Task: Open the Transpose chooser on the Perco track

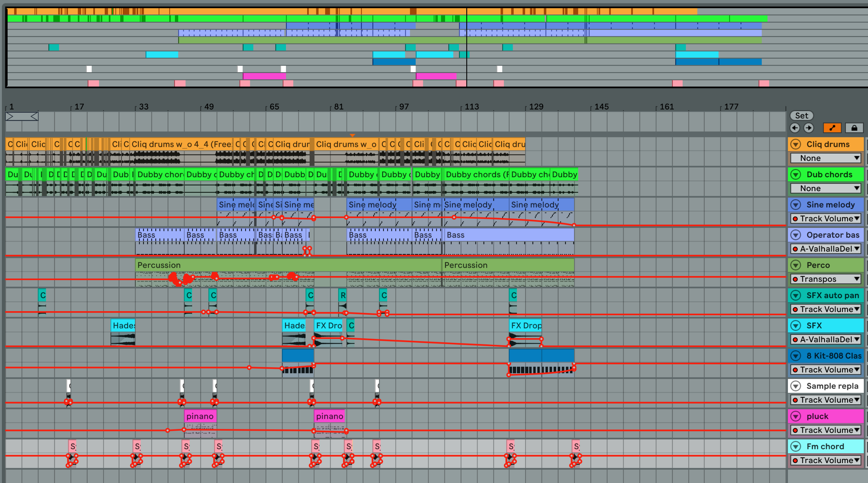Action: (x=825, y=279)
